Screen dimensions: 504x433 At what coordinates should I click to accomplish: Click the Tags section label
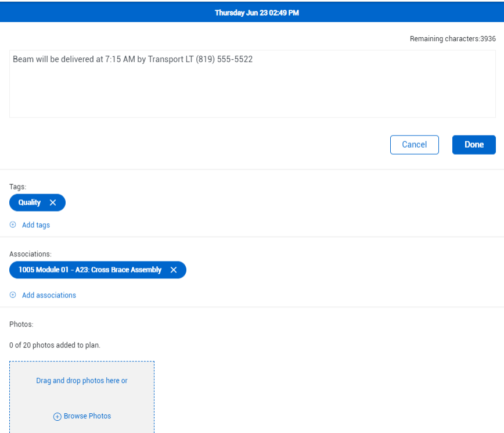coord(18,187)
